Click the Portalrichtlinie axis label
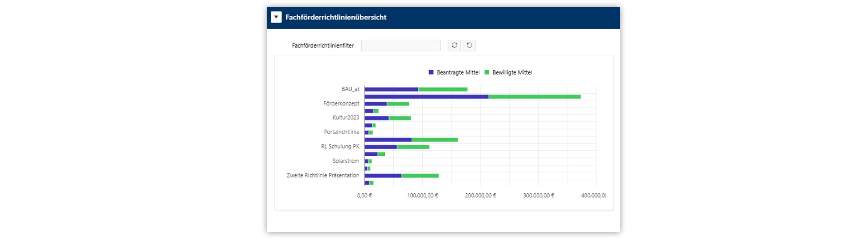The image size is (868, 249). (341, 132)
